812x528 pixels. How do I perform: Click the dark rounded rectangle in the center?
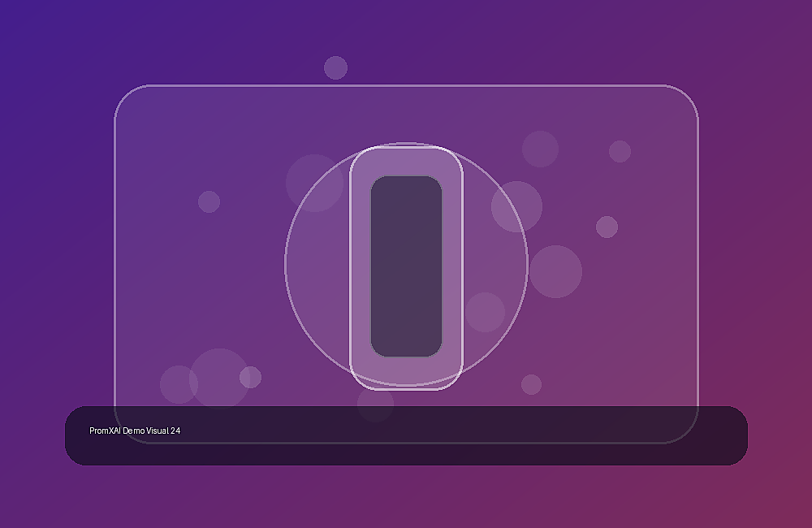point(406,266)
